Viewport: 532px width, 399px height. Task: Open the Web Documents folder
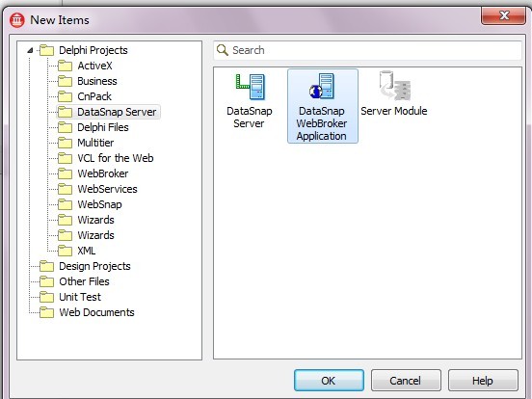pyautogui.click(x=96, y=312)
